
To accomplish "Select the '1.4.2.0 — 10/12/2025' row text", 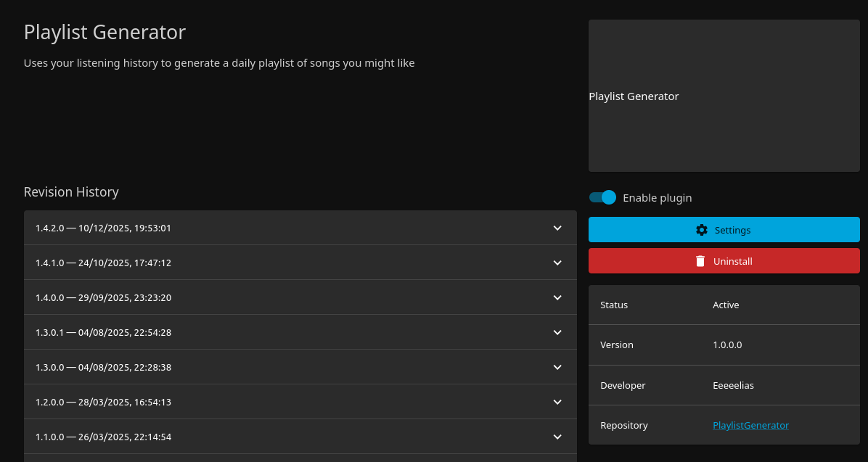I will pyautogui.click(x=103, y=228).
